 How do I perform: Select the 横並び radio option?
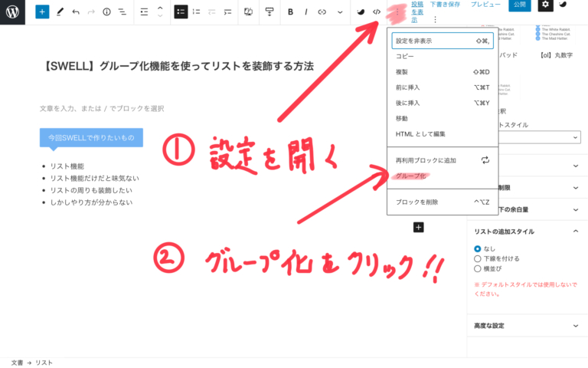point(478,269)
